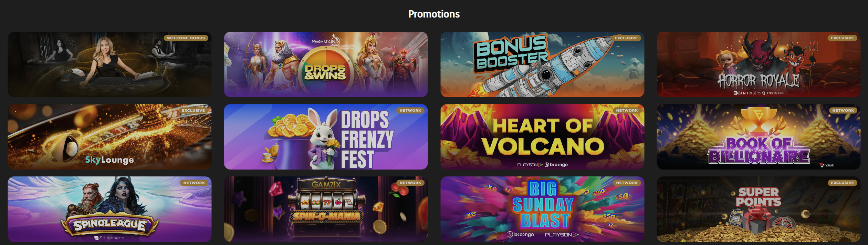Click the Spinomenal logo under Spinoleague
The width and height of the screenshot is (868, 245).
110,238
